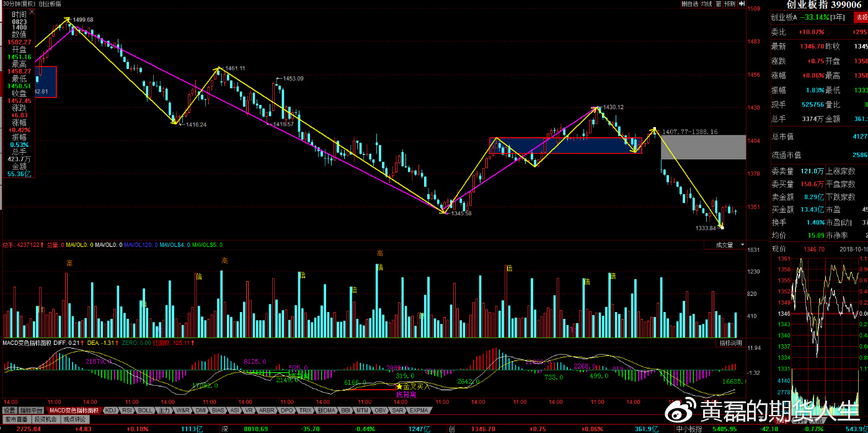Switch to the W&R indicator tab
The image size is (868, 433).
pyautogui.click(x=183, y=410)
